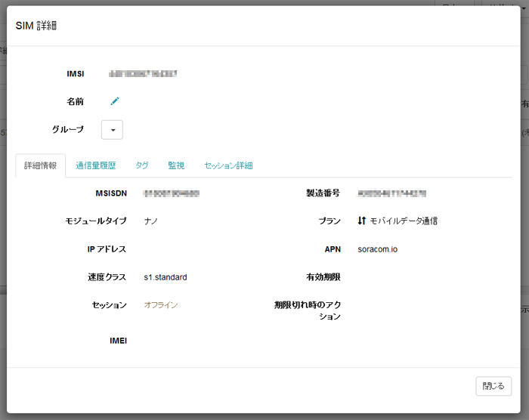The height and width of the screenshot is (420, 529).
Task: Click the 製造番号 label
Action: pos(323,193)
